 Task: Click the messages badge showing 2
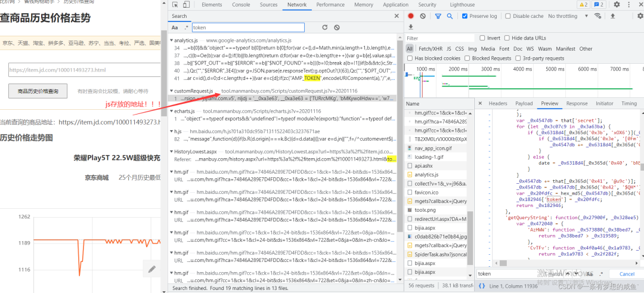599,5
